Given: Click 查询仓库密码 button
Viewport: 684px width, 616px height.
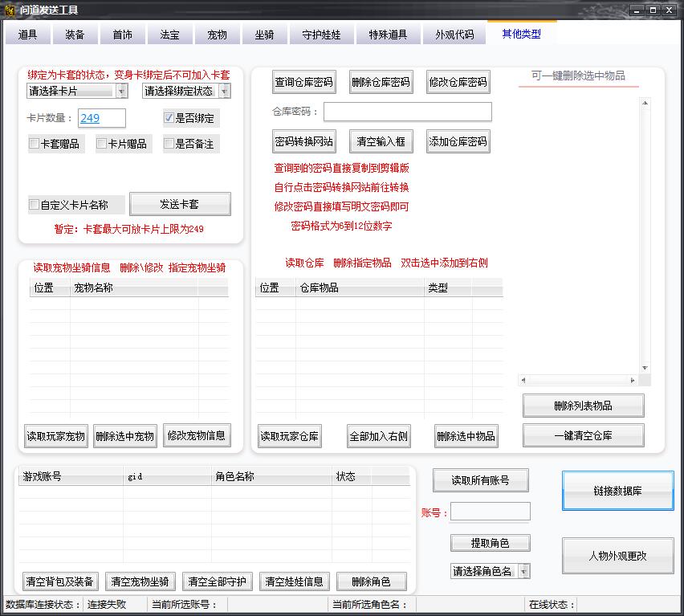Looking at the screenshot, I should coord(303,82).
